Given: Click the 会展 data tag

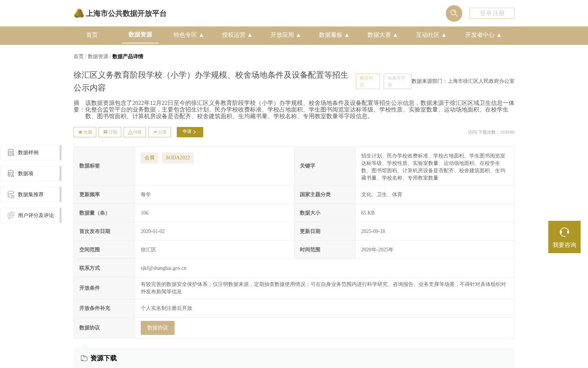Looking at the screenshot, I should (150, 158).
